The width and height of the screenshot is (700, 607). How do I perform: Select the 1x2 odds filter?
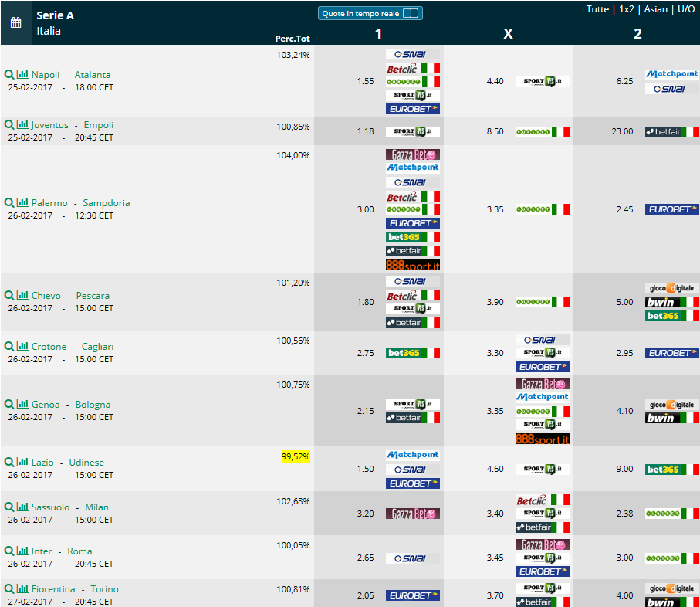(627, 9)
